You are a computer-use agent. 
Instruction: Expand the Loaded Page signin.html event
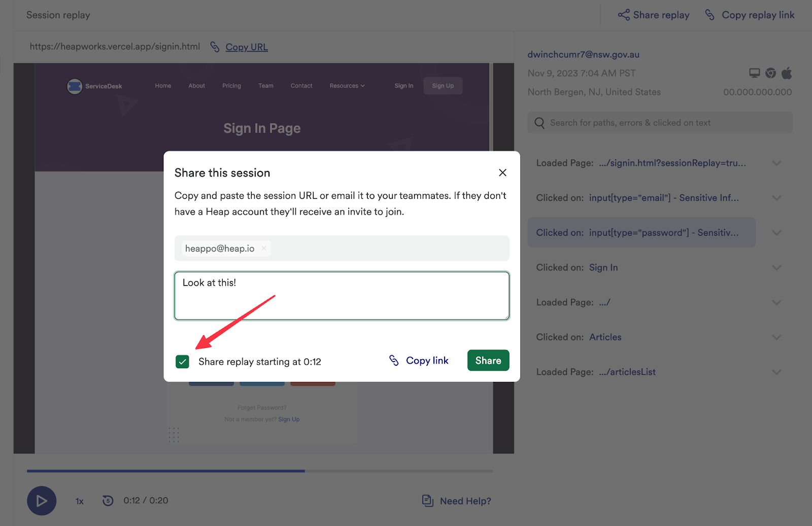[x=776, y=163]
